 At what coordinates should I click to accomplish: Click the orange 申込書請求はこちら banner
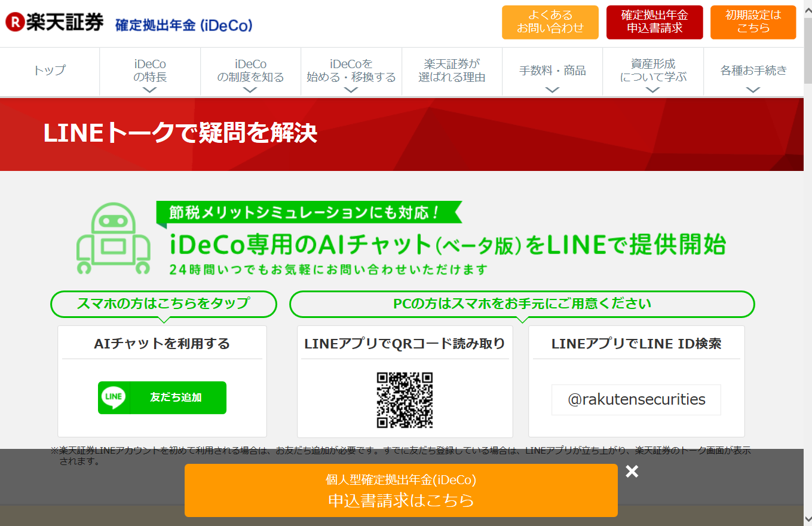(x=401, y=491)
